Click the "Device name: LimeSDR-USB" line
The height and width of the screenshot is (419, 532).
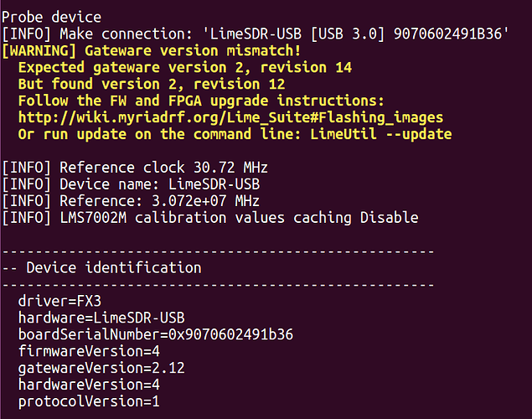click(127, 184)
